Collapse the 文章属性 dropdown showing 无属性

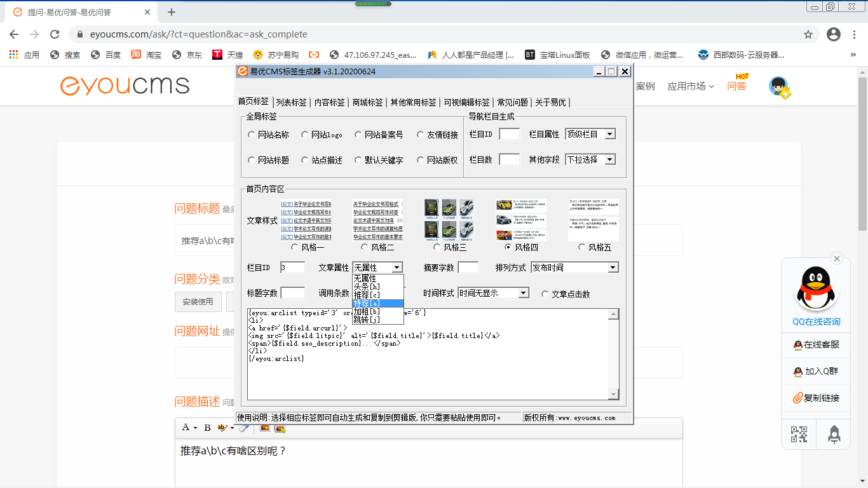click(377, 268)
